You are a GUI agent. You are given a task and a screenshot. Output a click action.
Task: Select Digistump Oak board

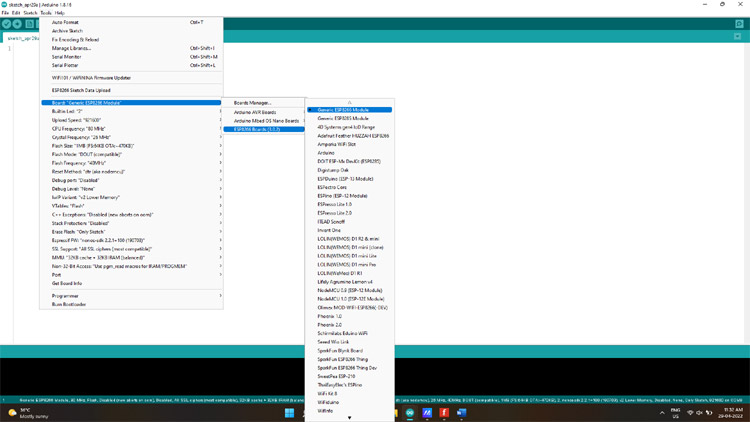pos(349,170)
